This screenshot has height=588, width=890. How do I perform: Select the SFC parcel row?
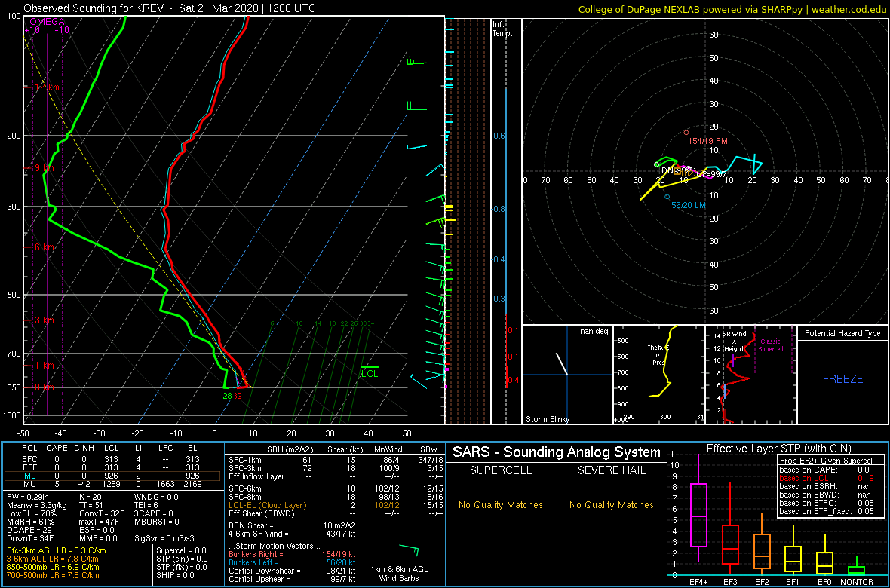pyautogui.click(x=114, y=460)
